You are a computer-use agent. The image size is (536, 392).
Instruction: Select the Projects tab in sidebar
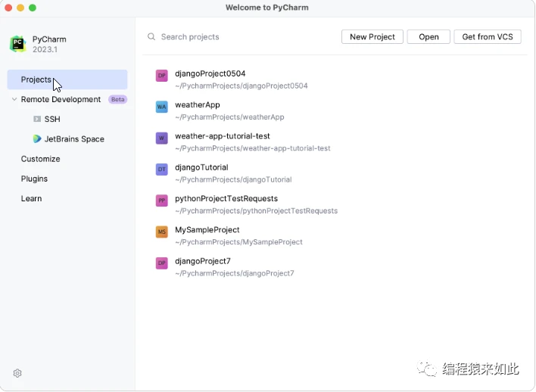(x=36, y=79)
